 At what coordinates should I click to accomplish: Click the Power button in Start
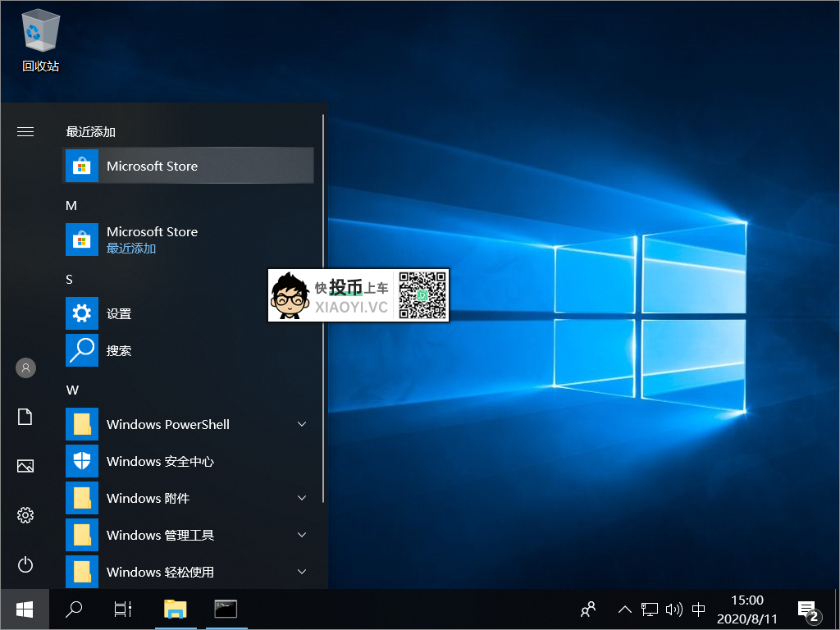point(25,564)
